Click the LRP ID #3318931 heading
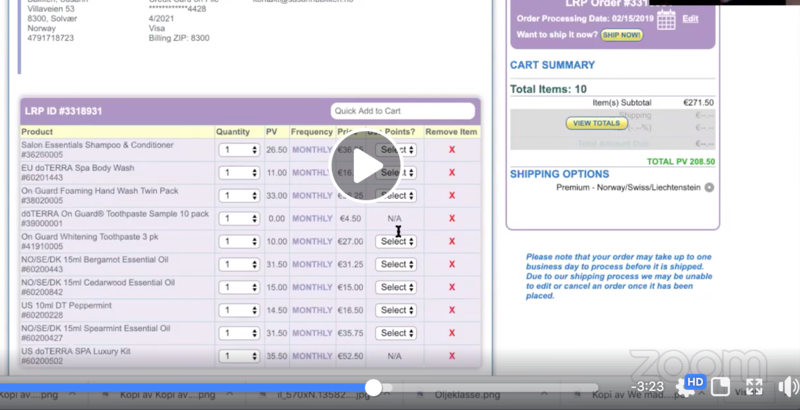 pos(63,111)
